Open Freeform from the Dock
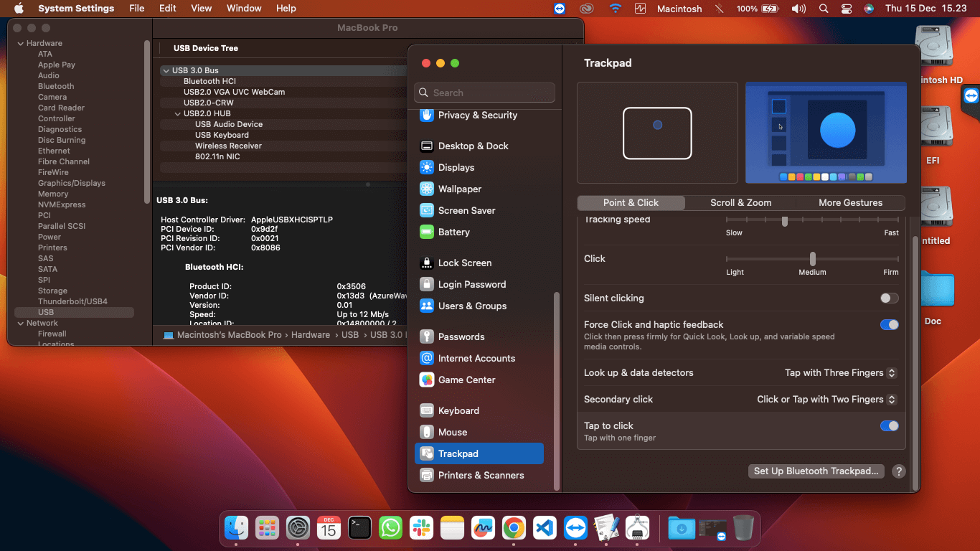980x551 pixels. tap(484, 528)
